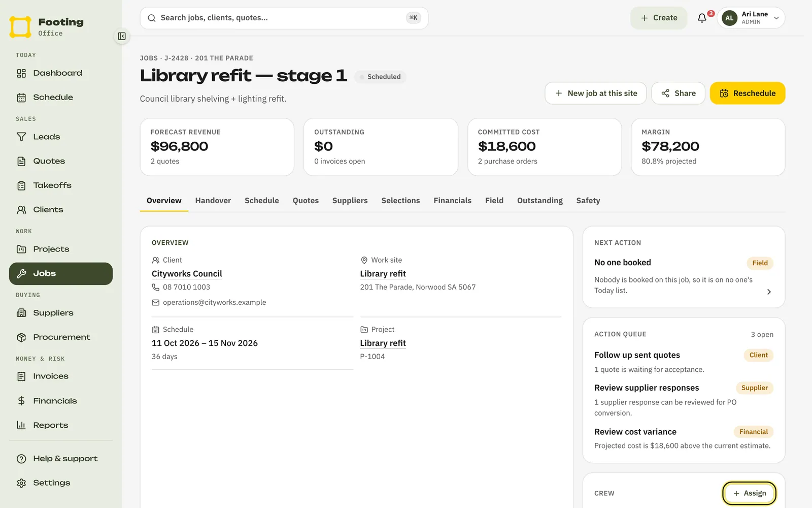Click the Settings gear icon
Viewport: 812px width, 508px height.
[21, 483]
